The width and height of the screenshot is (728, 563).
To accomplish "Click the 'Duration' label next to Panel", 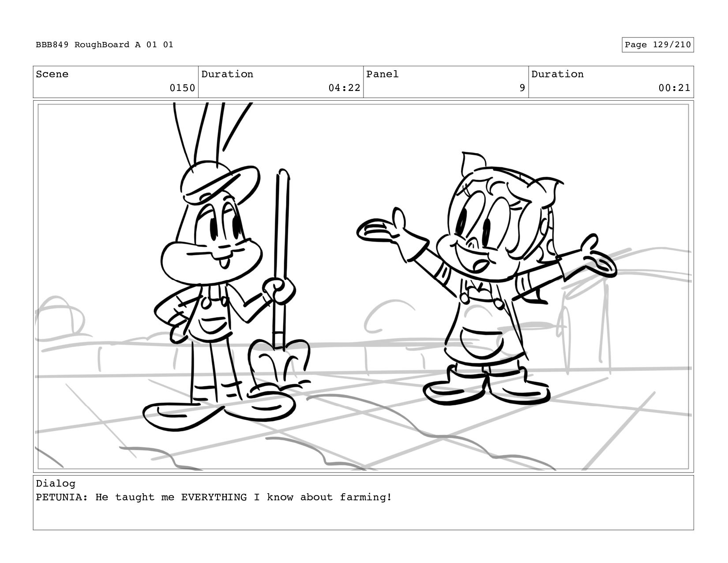I will (x=557, y=74).
